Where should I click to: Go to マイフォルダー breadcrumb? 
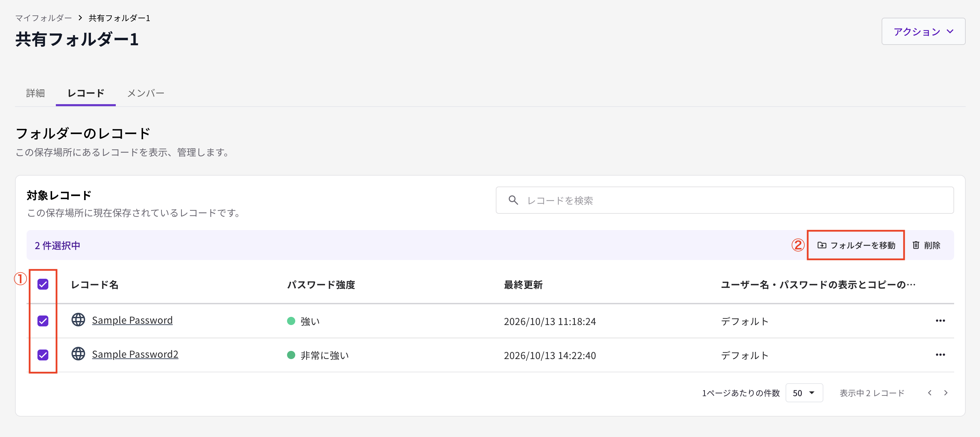click(x=43, y=18)
